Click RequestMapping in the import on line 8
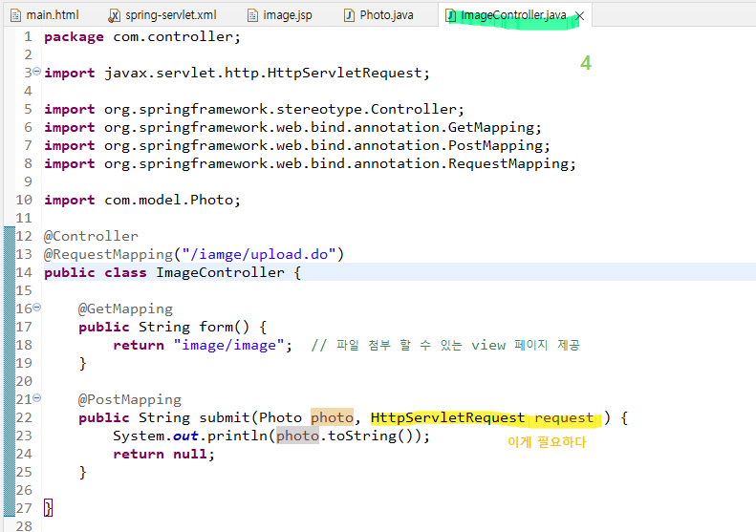756x532 pixels. pyautogui.click(x=508, y=164)
